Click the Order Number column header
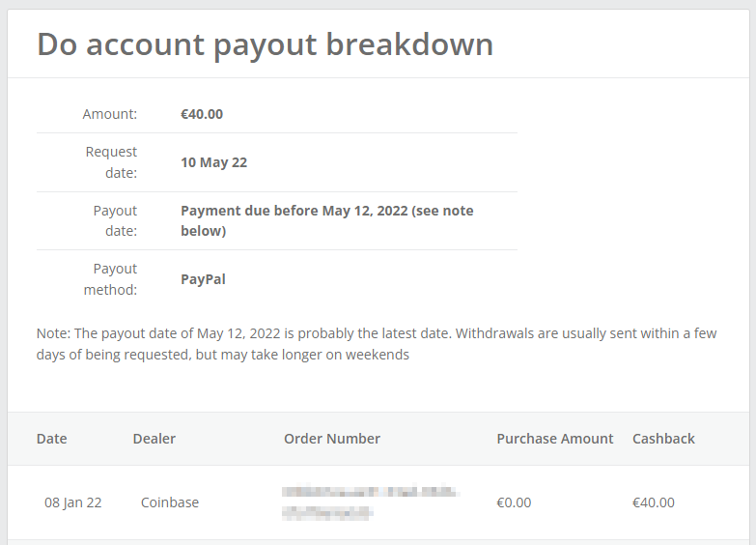Image resolution: width=756 pixels, height=545 pixels. pos(332,439)
